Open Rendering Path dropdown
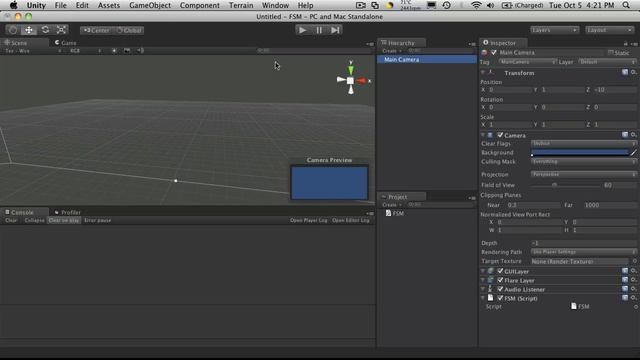 [583, 252]
